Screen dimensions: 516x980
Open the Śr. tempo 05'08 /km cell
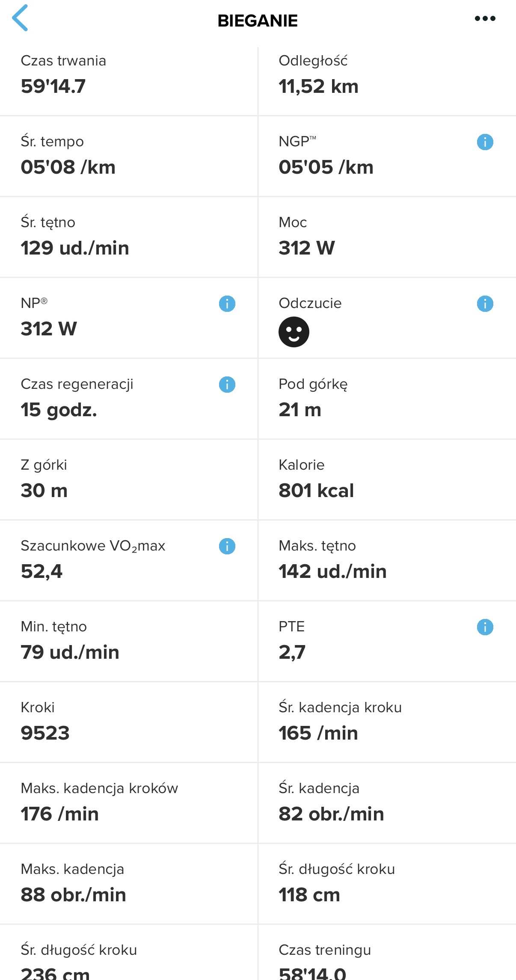(x=128, y=156)
